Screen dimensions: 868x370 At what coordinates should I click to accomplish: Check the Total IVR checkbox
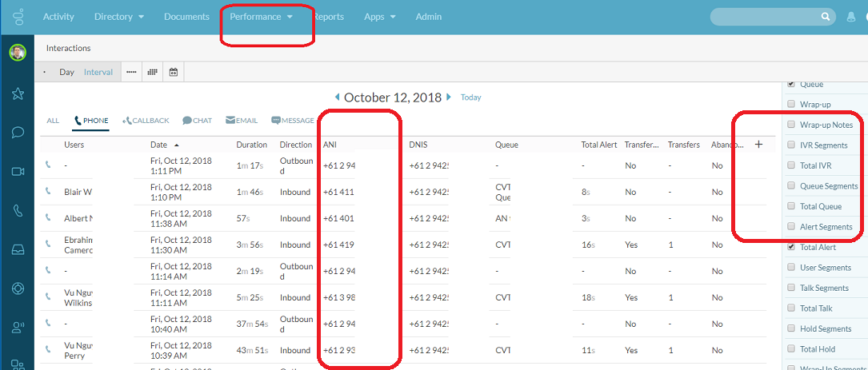click(x=791, y=165)
